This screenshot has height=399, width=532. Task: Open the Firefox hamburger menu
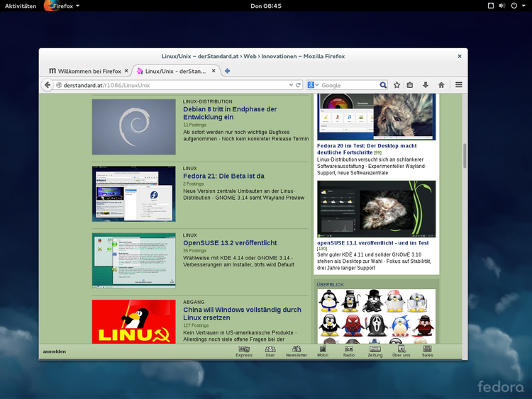point(459,85)
